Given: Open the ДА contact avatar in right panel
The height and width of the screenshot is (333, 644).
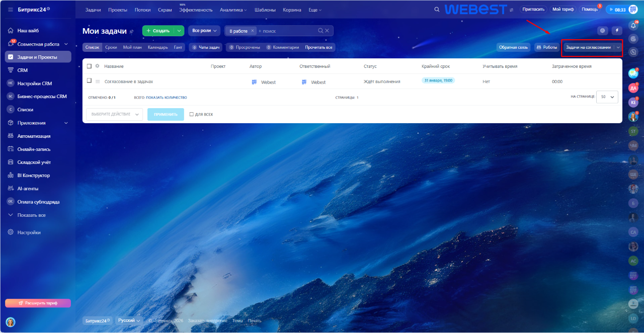Looking at the screenshot, I should click(633, 88).
